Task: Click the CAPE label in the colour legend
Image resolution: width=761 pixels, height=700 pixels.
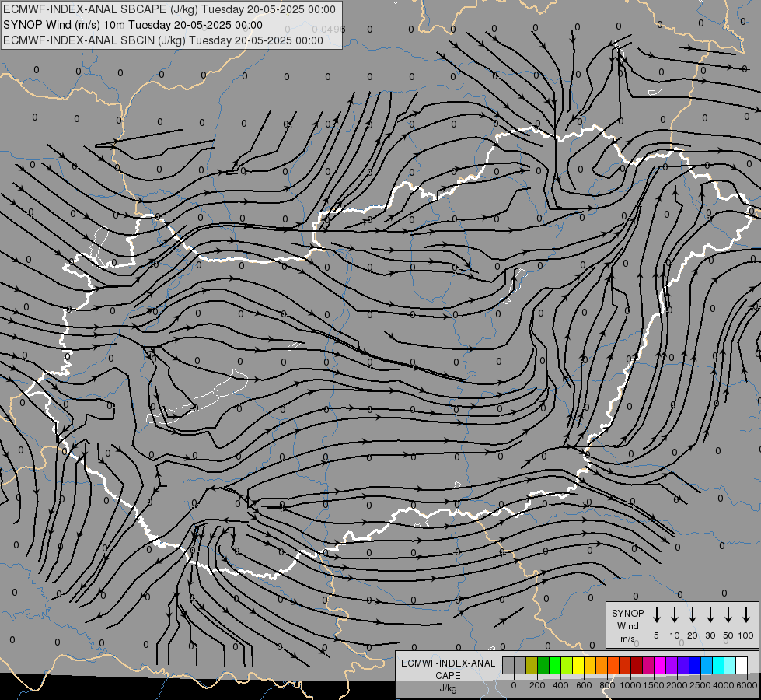Action: (448, 676)
